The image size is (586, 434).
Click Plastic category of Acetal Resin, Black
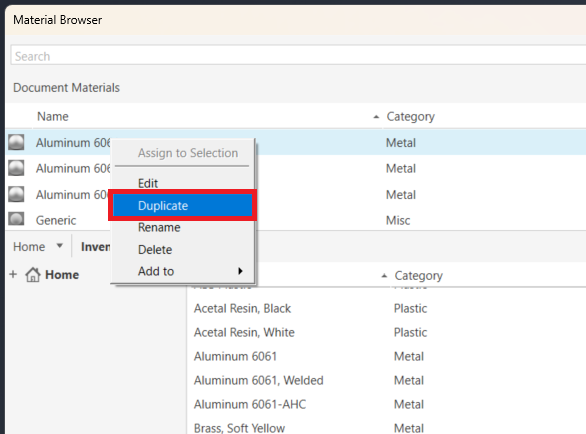(410, 308)
